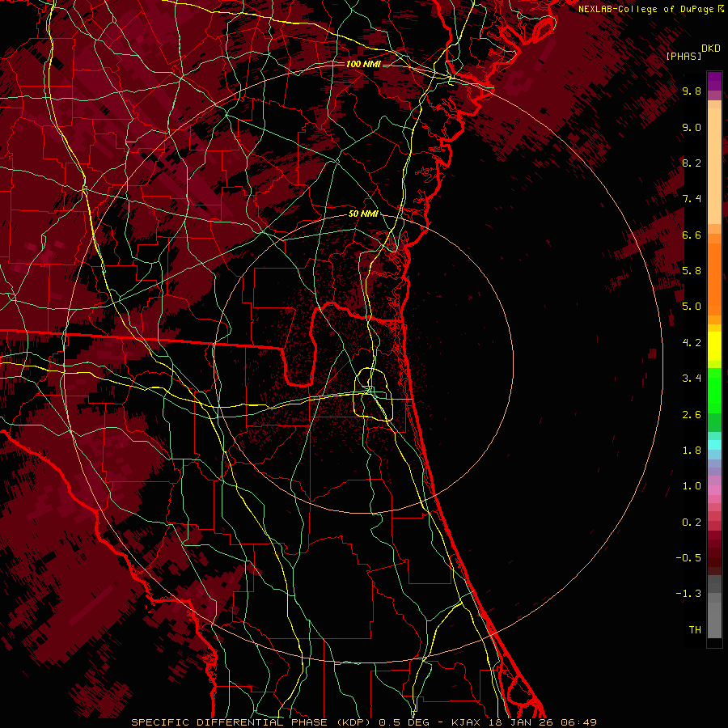Click the 0.2 value on the color scale
This screenshot has width=728, height=728.
coord(692,523)
